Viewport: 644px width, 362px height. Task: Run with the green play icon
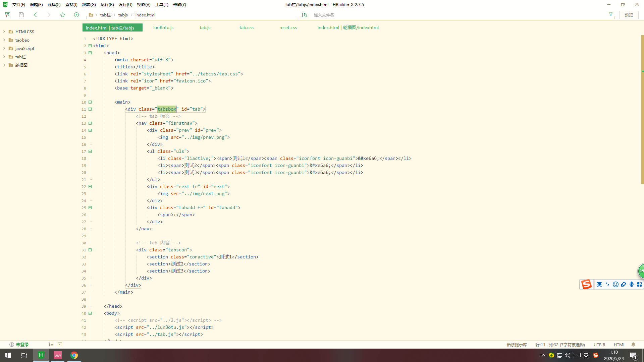(76, 15)
